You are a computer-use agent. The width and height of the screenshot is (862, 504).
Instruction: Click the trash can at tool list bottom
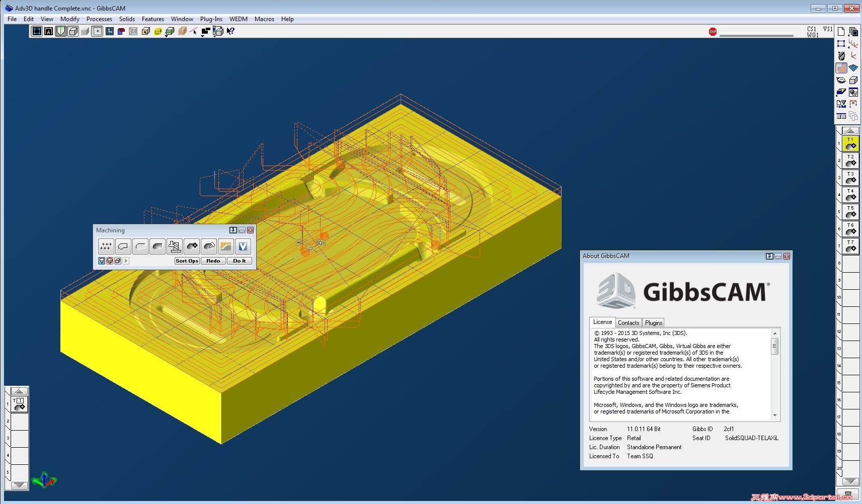click(848, 494)
